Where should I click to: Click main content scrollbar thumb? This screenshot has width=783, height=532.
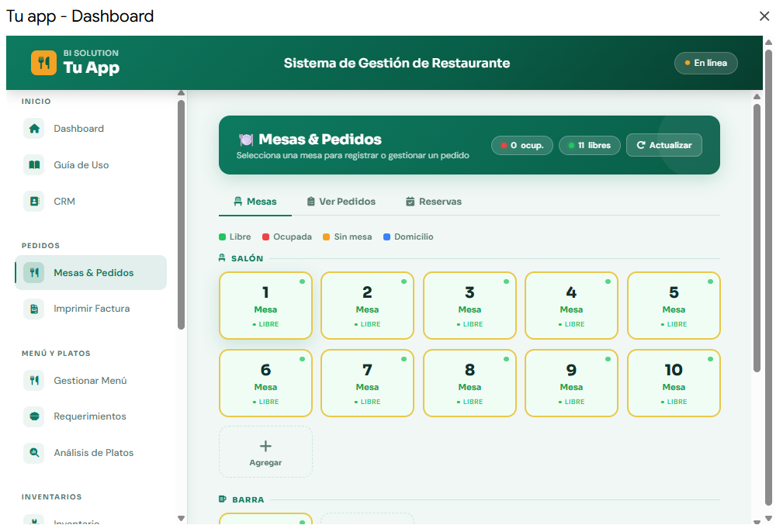[x=757, y=237]
